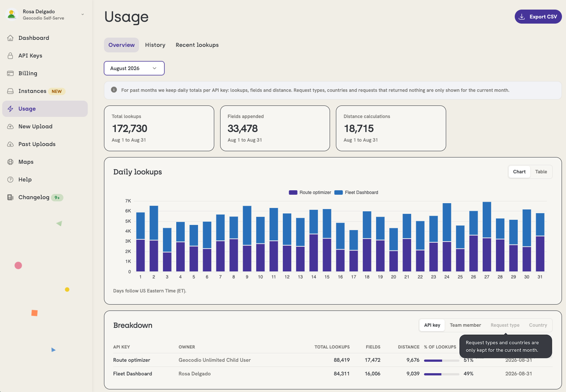Open the Changelog link
The width and height of the screenshot is (566, 392).
pos(45,197)
